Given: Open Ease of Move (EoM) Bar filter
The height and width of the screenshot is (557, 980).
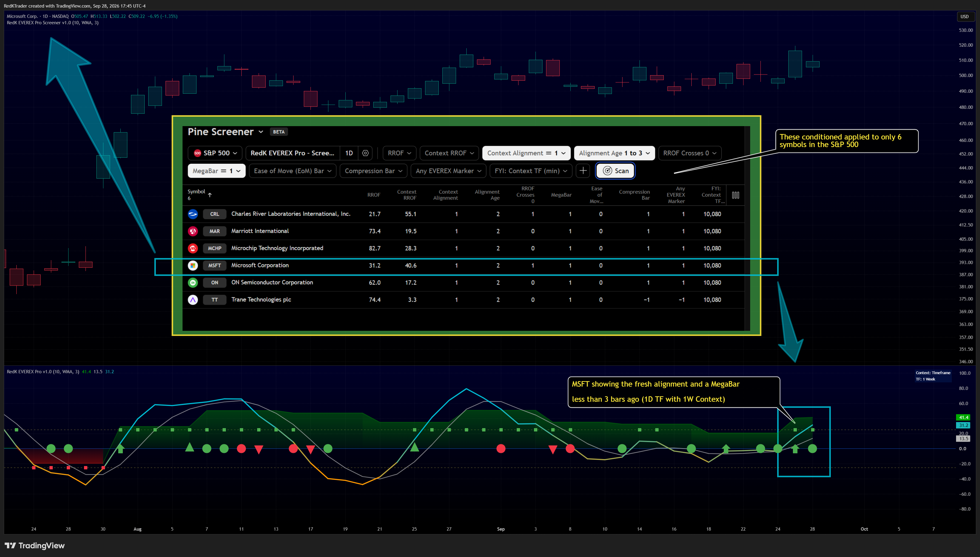Looking at the screenshot, I should [293, 171].
